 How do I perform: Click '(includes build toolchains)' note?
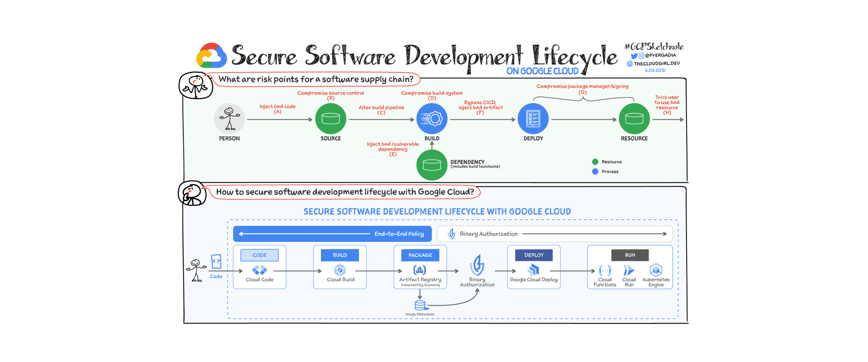point(475,166)
